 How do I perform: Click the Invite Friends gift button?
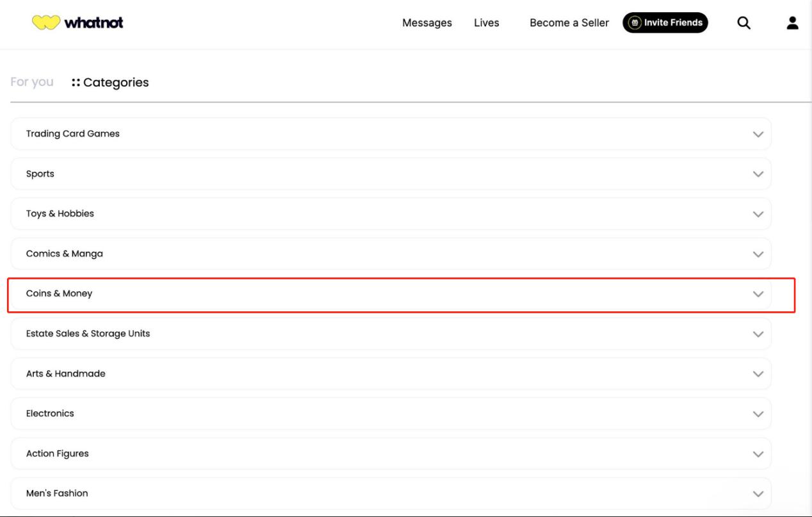(x=665, y=22)
